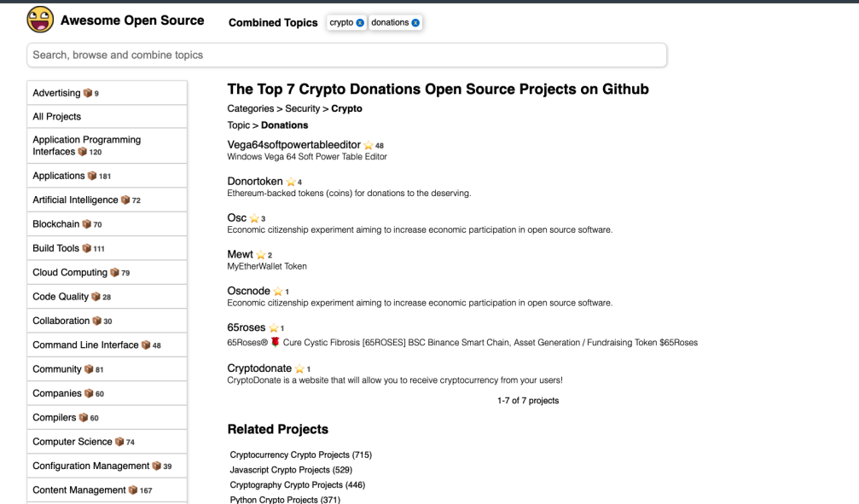Click the star icon beside Oscnode
Screen dimensions: 859x504
point(278,292)
